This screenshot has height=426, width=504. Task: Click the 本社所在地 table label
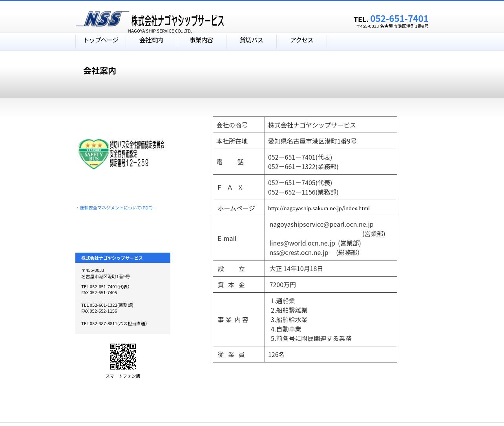pyautogui.click(x=232, y=141)
